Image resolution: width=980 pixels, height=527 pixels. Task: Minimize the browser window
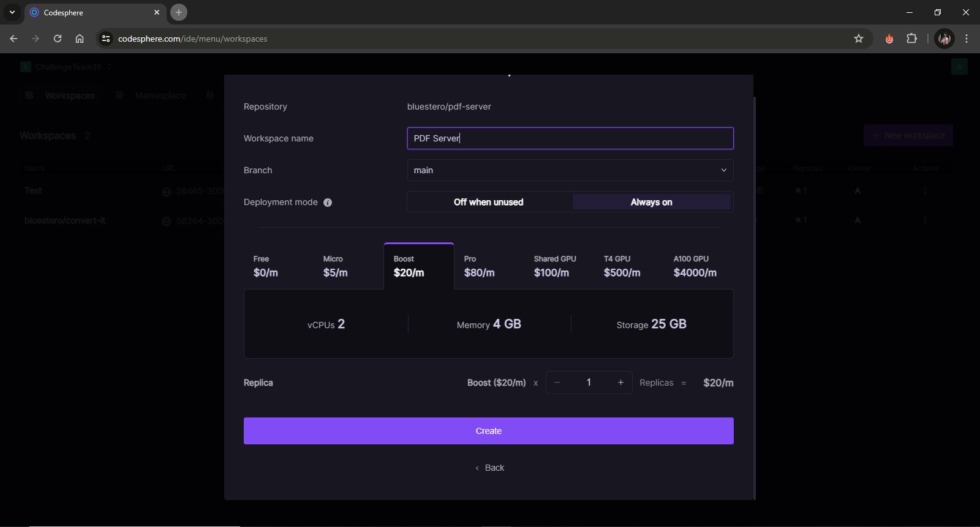tap(909, 12)
